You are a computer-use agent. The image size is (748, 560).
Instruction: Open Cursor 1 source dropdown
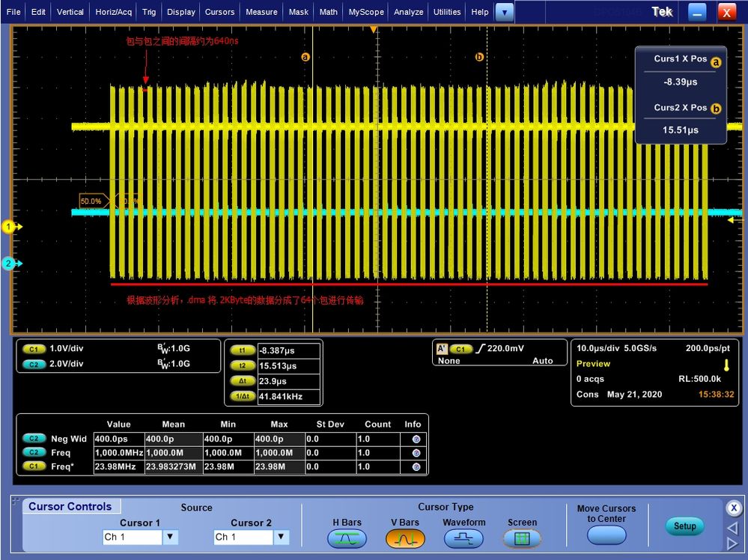click(170, 537)
